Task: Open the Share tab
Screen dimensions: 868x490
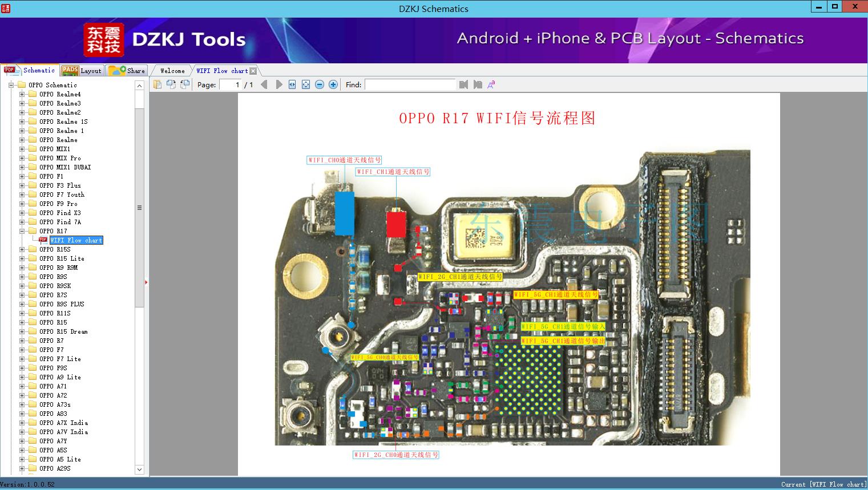Action: (x=127, y=71)
